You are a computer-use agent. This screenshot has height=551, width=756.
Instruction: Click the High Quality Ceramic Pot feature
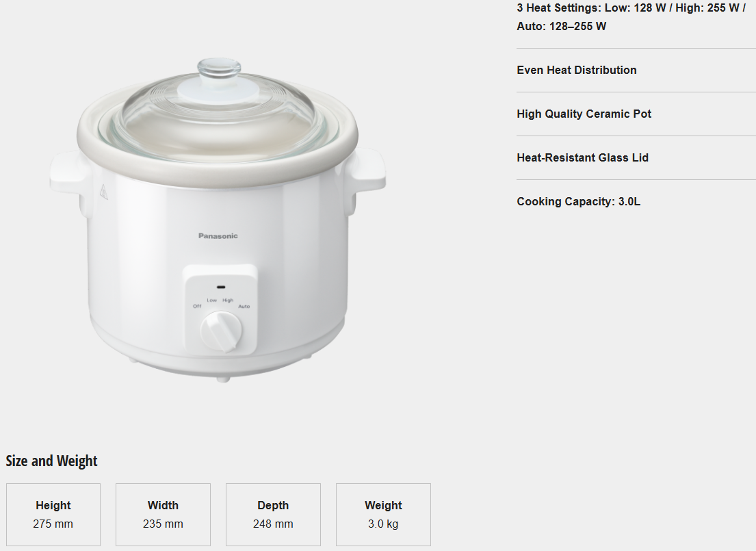[584, 114]
